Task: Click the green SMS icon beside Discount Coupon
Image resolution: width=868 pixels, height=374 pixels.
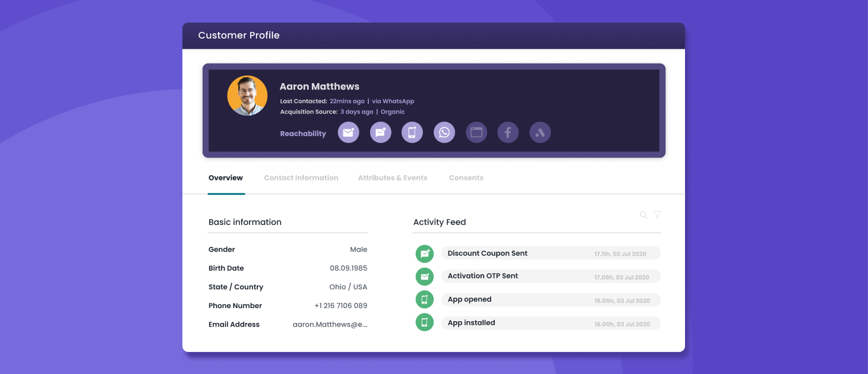Action: [424, 253]
